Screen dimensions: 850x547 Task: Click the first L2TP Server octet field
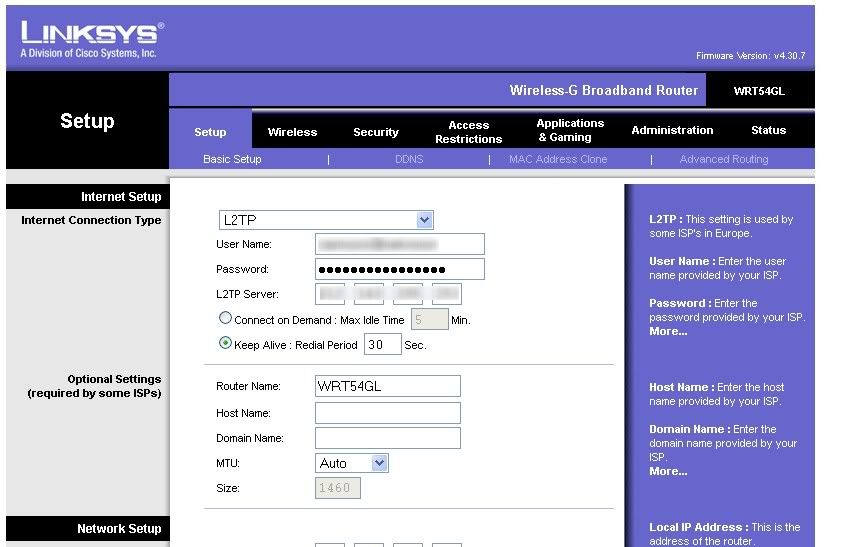point(330,294)
